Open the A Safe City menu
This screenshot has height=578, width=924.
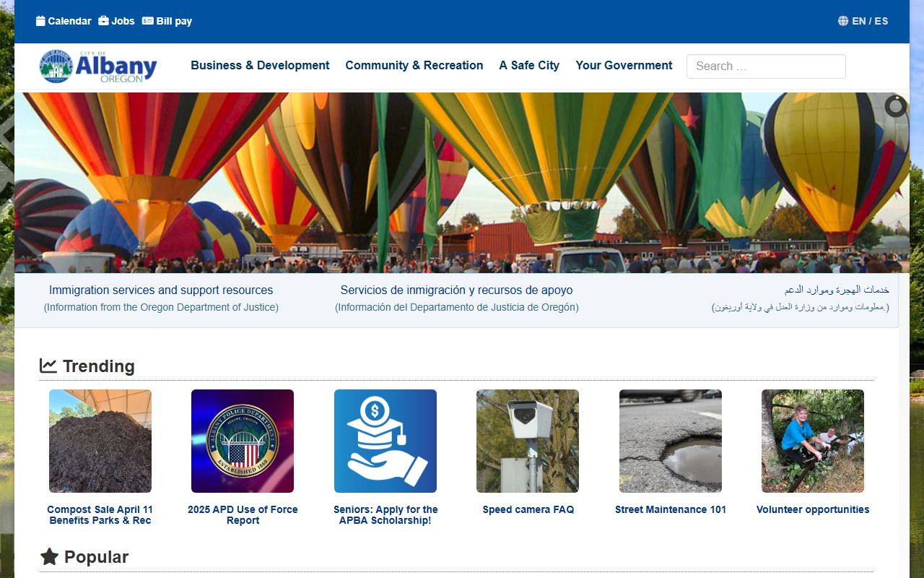529,65
